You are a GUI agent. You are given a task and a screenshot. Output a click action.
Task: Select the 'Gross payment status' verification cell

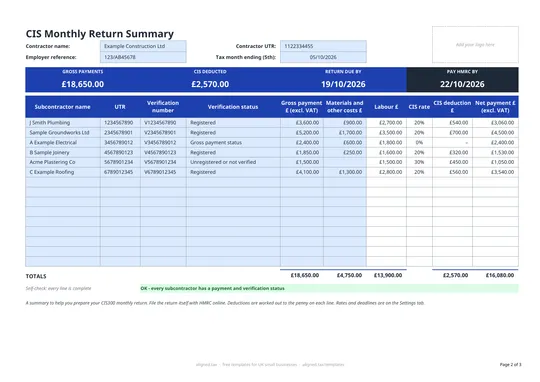tap(233, 143)
